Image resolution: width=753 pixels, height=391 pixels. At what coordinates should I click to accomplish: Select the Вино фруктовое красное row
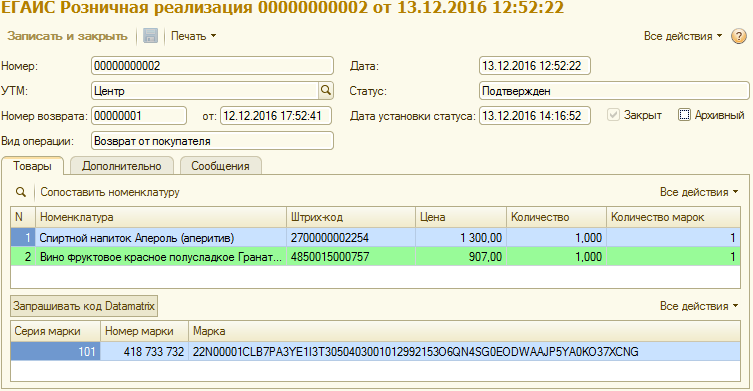[x=375, y=257]
